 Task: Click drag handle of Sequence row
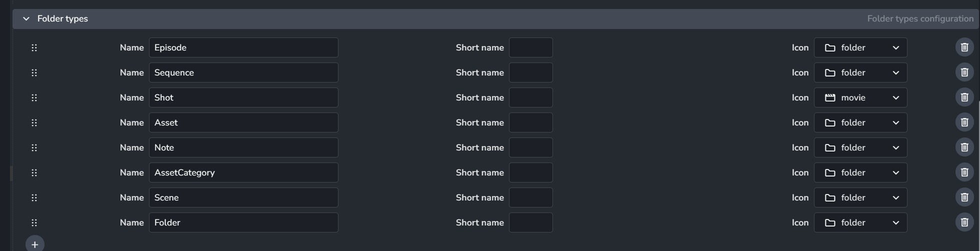(34, 72)
